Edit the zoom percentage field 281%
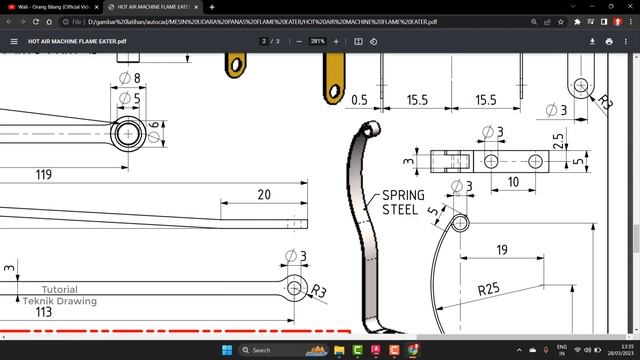This screenshot has height=360, width=640. coord(317,41)
